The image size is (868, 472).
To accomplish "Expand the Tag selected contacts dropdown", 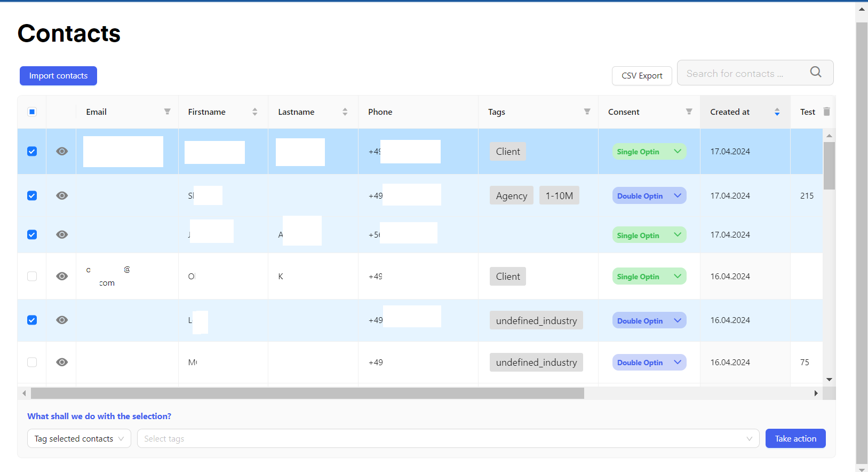I will point(79,439).
